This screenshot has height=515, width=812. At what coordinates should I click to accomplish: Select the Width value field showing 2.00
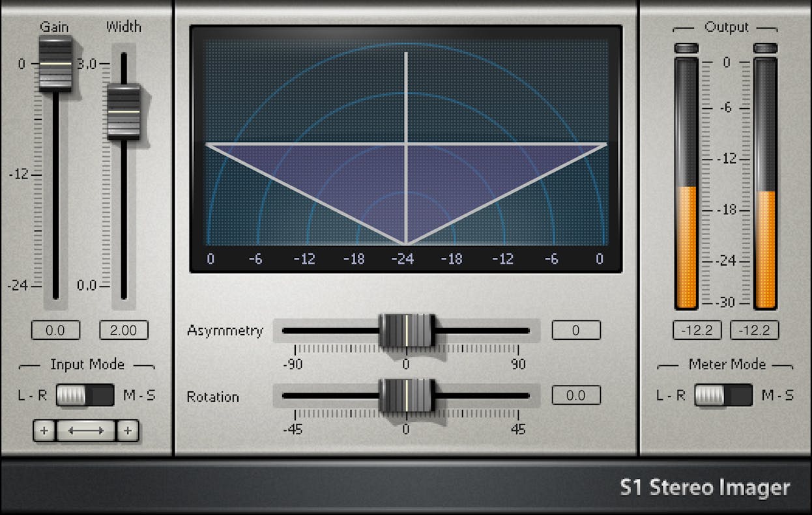coord(123,330)
